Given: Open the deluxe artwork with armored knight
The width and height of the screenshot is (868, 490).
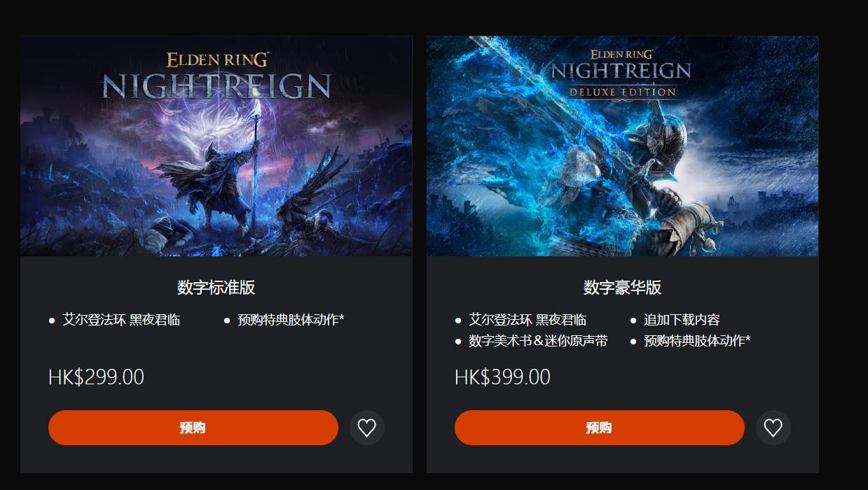Looking at the screenshot, I should 623,146.
